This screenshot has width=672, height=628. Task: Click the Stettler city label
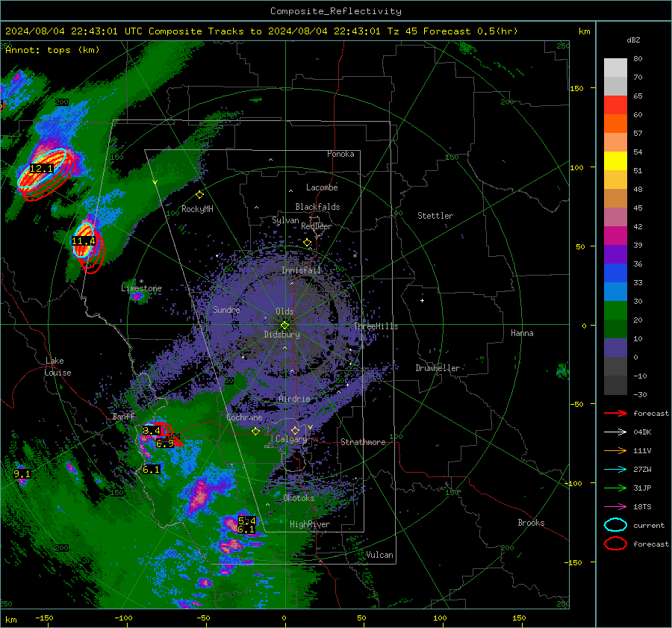[x=435, y=216]
